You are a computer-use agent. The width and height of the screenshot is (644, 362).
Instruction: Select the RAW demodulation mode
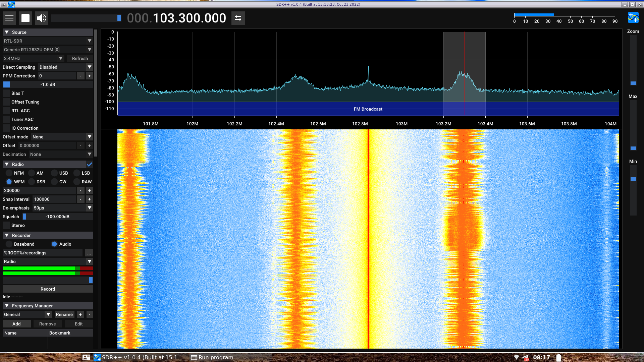(x=77, y=182)
